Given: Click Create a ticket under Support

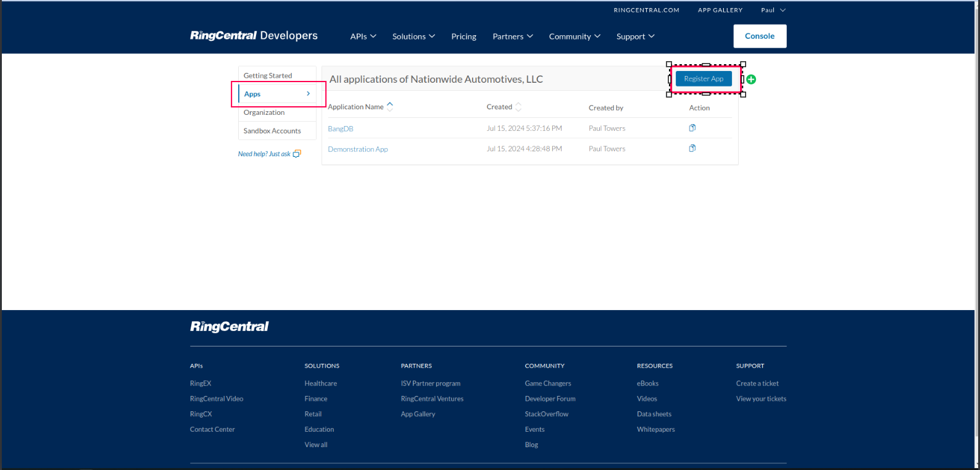Looking at the screenshot, I should pos(757,384).
